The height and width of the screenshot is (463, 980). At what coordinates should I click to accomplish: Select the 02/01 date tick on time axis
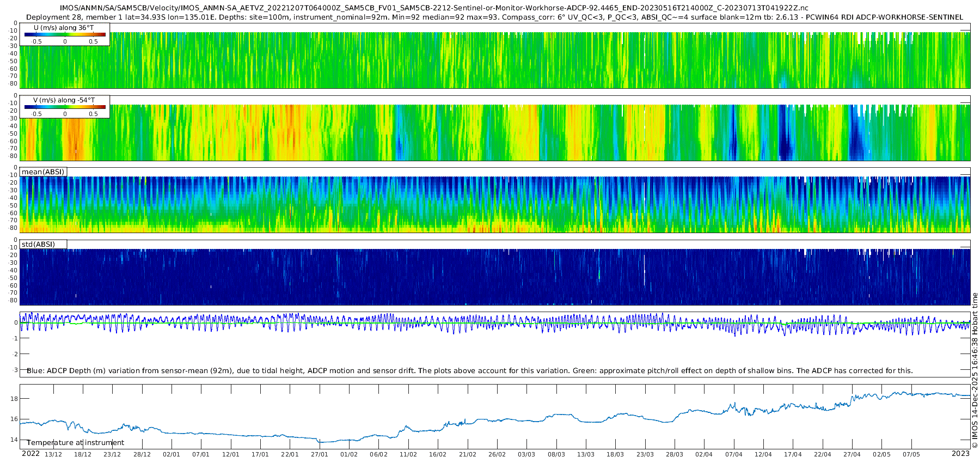click(171, 454)
